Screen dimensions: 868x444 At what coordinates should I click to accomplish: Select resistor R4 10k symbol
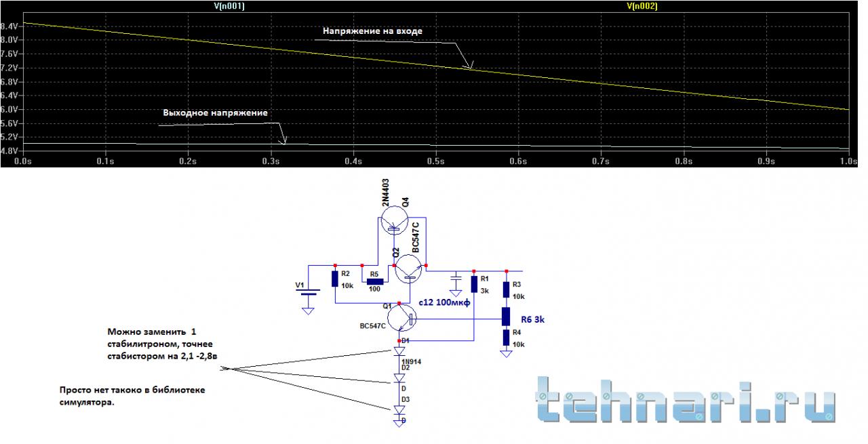point(506,338)
